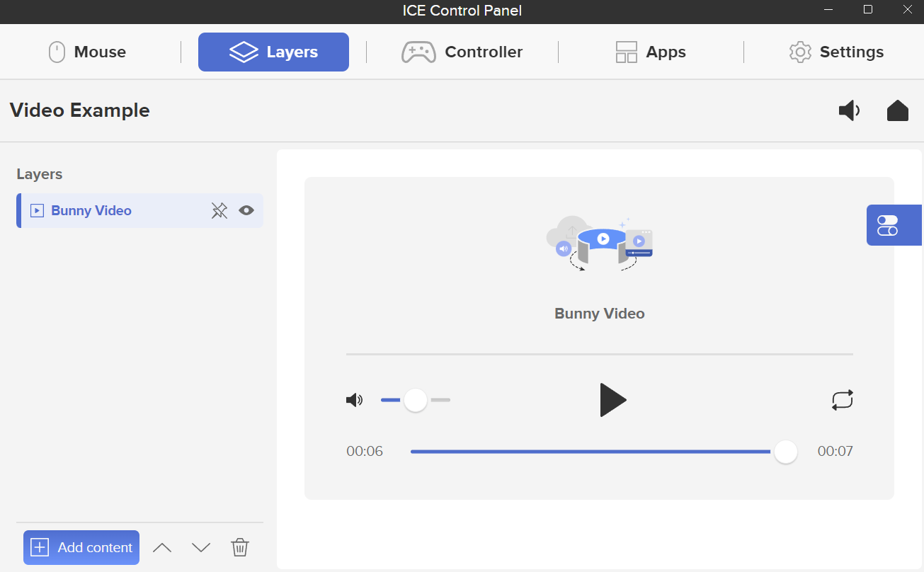The image size is (924, 572).
Task: Move Bunny Video up with arrow icon
Action: pos(162,547)
